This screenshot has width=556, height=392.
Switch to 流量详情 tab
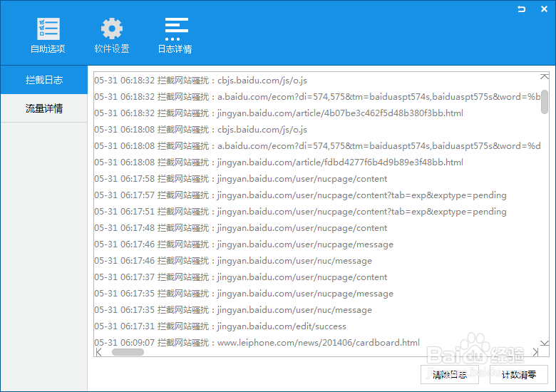point(44,108)
